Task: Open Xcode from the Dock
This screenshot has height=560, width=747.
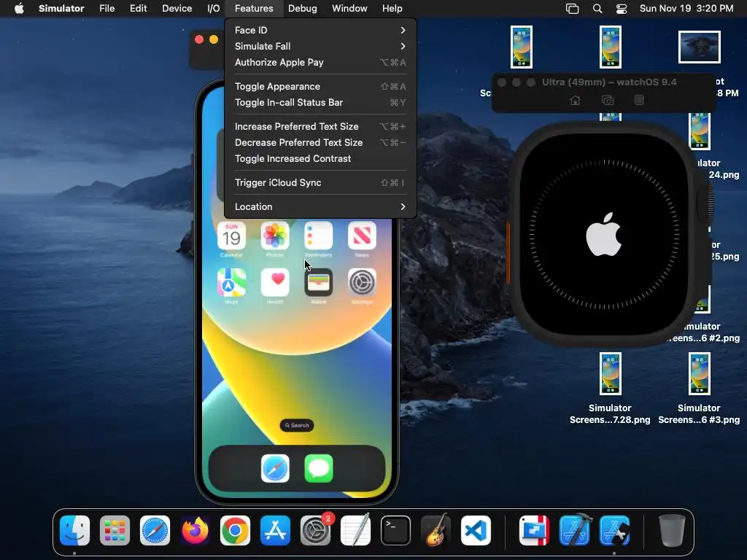Action: point(575,530)
